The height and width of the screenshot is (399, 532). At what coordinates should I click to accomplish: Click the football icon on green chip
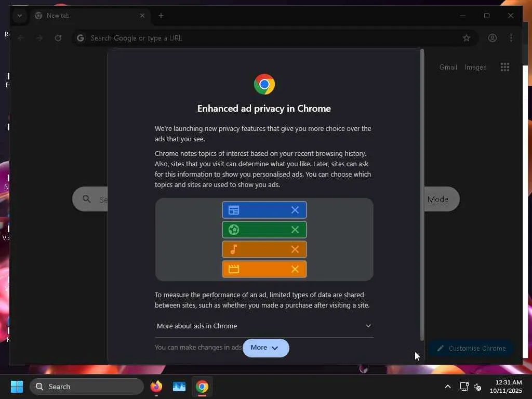coord(234,230)
